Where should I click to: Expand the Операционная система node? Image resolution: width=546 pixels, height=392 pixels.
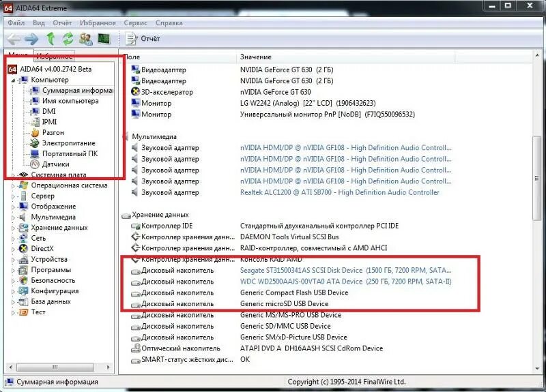point(13,186)
